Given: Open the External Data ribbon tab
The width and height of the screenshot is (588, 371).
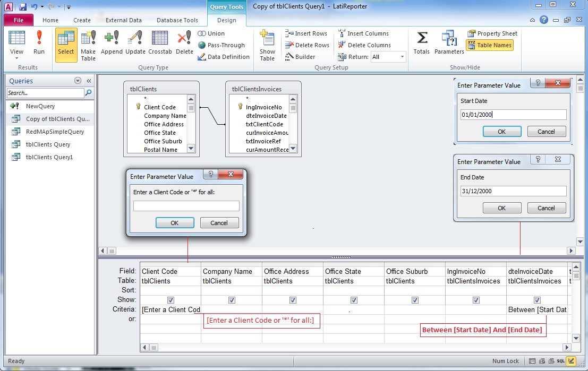Looking at the screenshot, I should point(123,20).
